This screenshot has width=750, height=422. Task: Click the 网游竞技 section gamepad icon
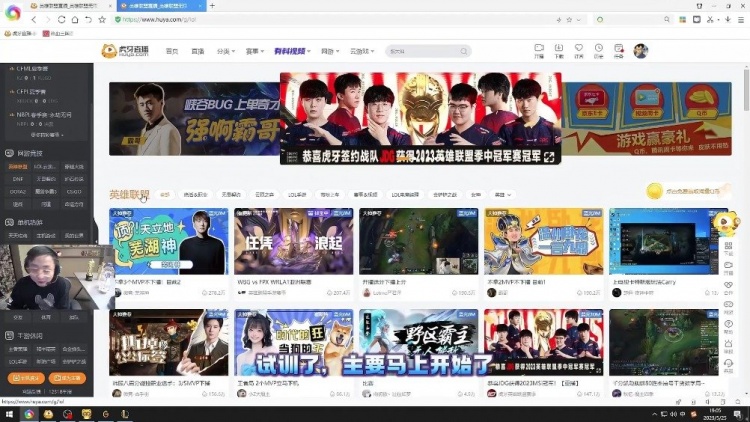[9, 153]
